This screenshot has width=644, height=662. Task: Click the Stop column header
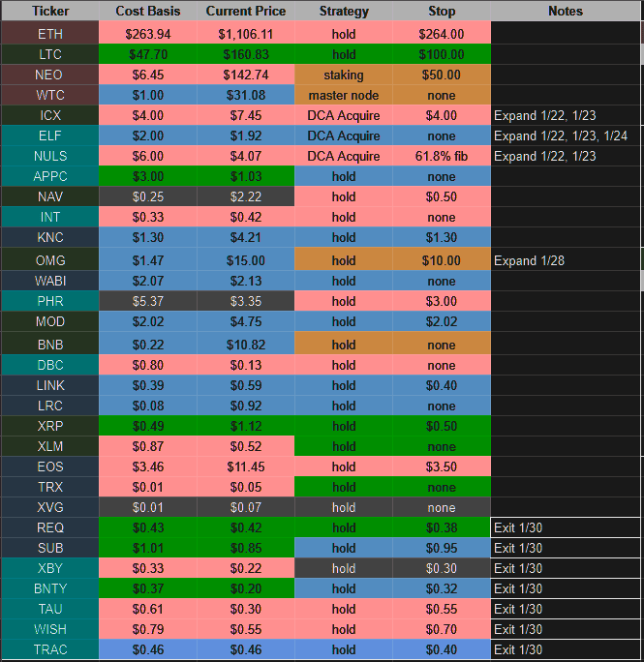point(442,11)
